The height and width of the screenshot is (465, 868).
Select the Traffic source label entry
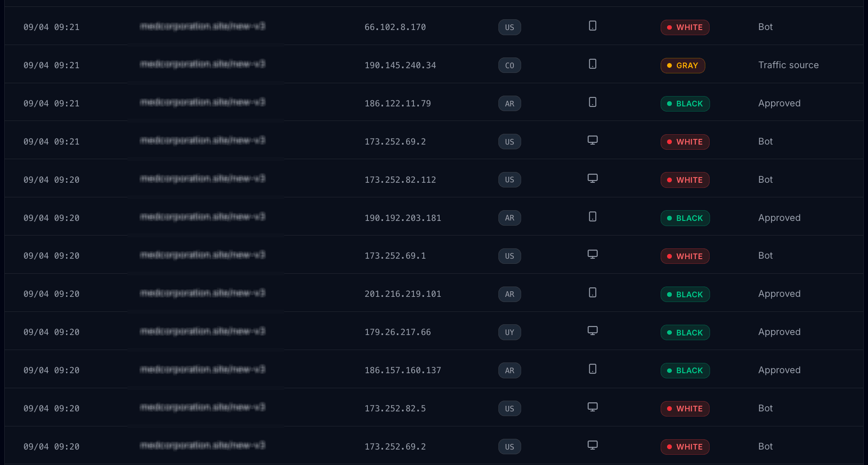[788, 65]
